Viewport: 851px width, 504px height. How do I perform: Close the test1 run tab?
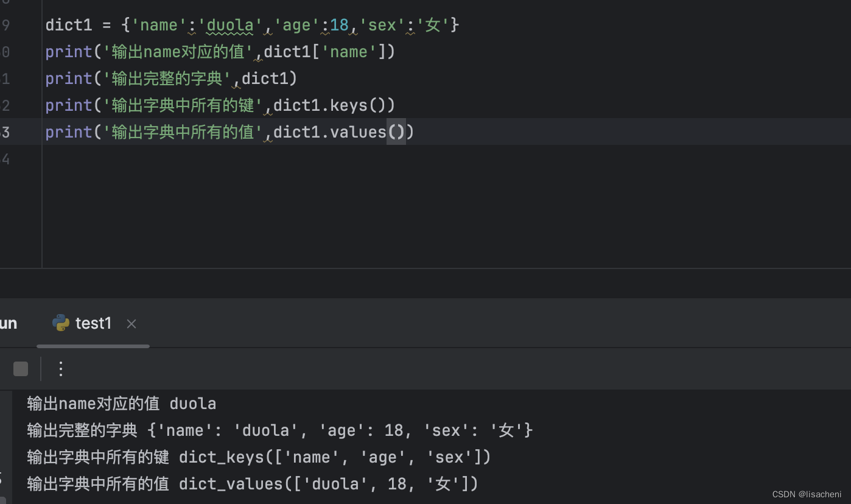click(131, 324)
